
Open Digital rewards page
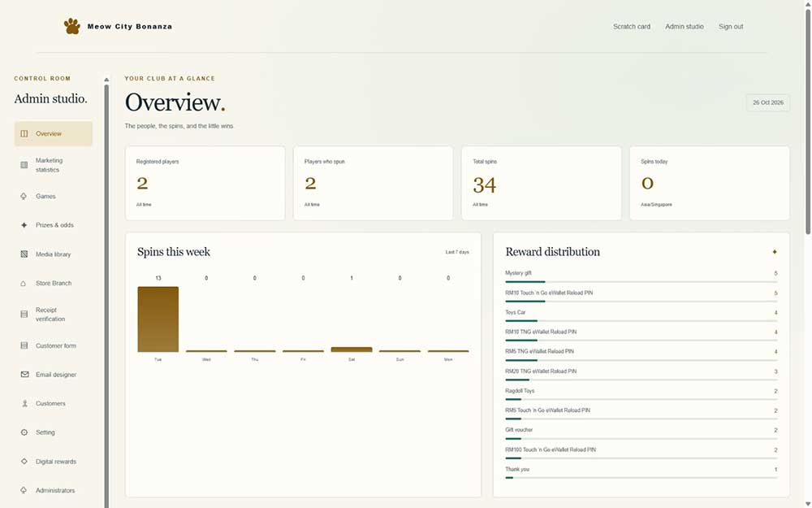tap(54, 462)
